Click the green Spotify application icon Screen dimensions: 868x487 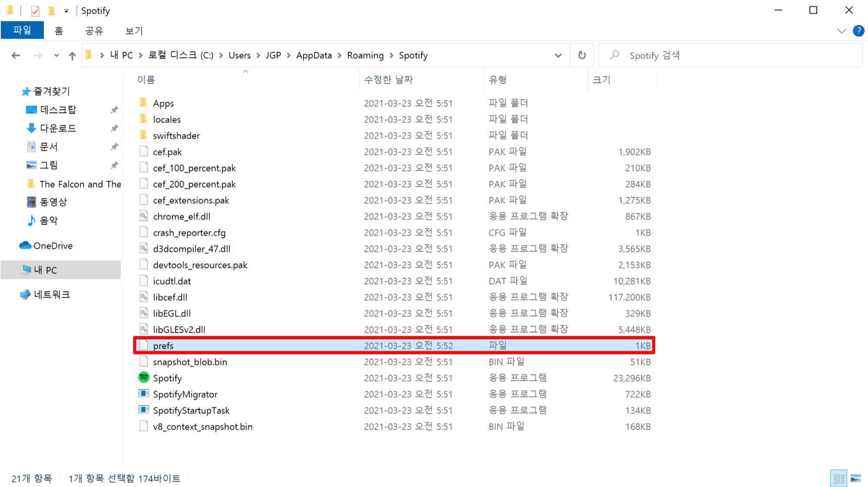tap(144, 378)
